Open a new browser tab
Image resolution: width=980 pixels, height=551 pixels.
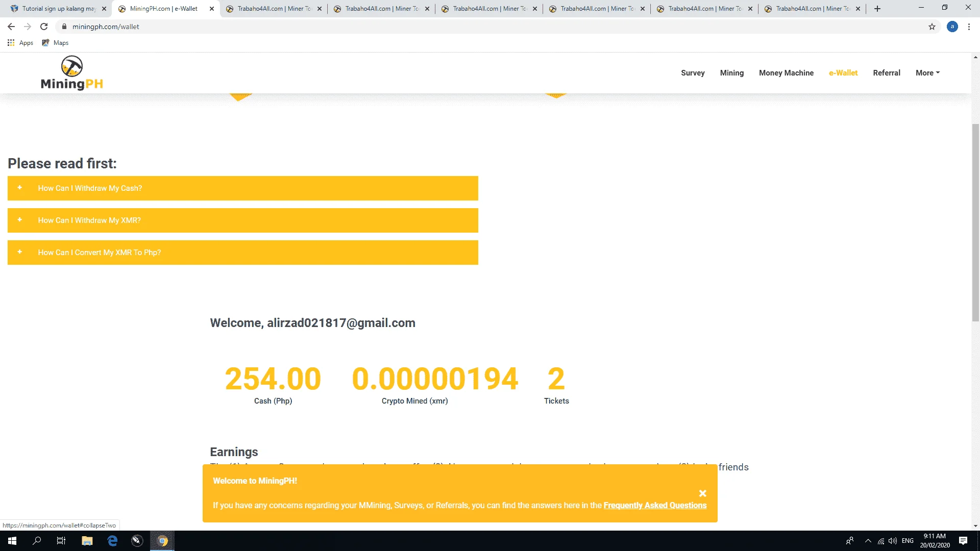pos(877,9)
